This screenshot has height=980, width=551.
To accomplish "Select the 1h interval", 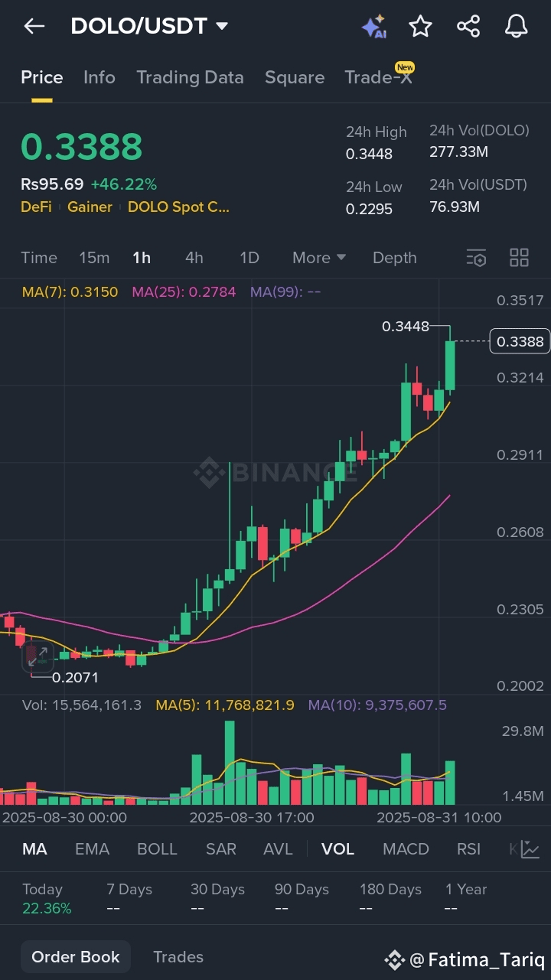I will (x=142, y=258).
